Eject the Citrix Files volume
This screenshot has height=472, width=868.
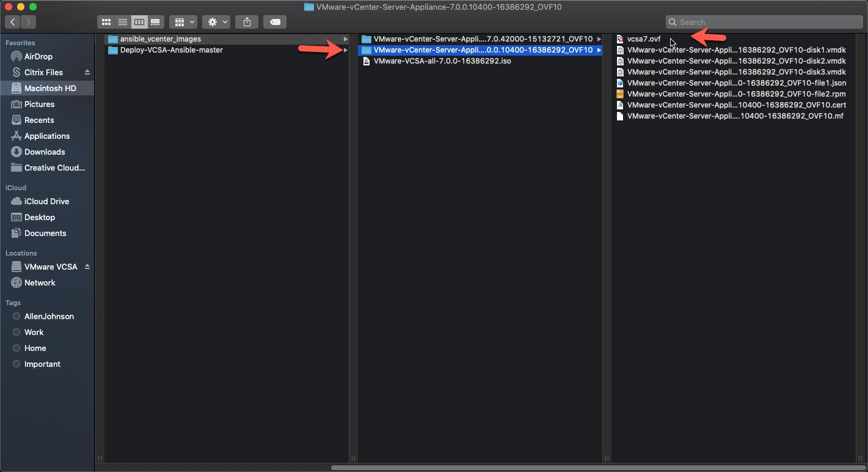tap(87, 72)
